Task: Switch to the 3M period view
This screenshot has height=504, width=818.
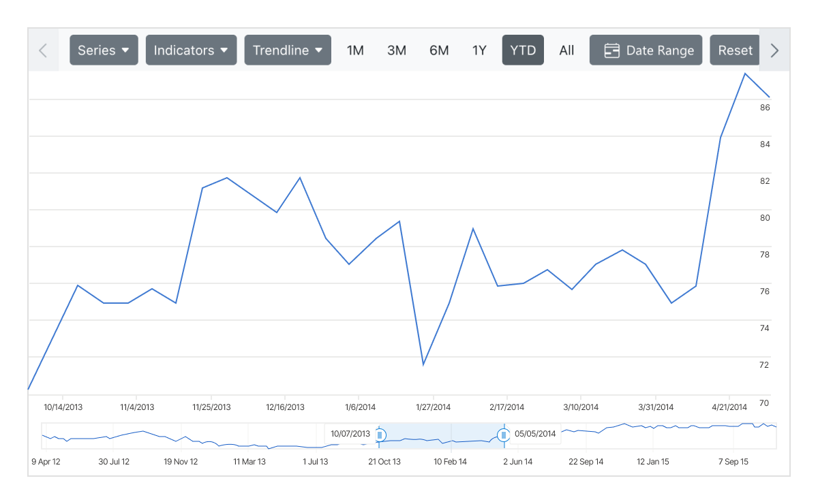Action: [x=397, y=50]
